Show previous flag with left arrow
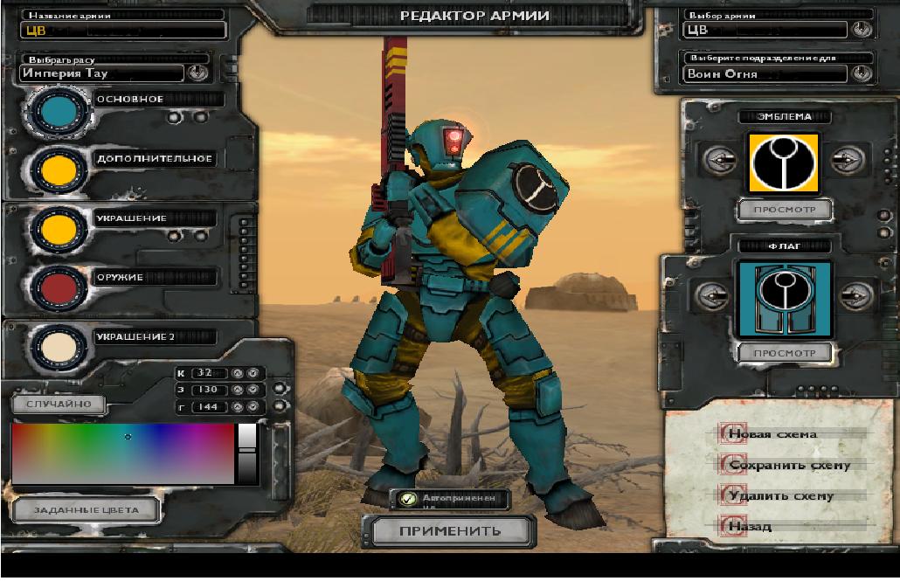The width and height of the screenshot is (900, 588). (712, 296)
